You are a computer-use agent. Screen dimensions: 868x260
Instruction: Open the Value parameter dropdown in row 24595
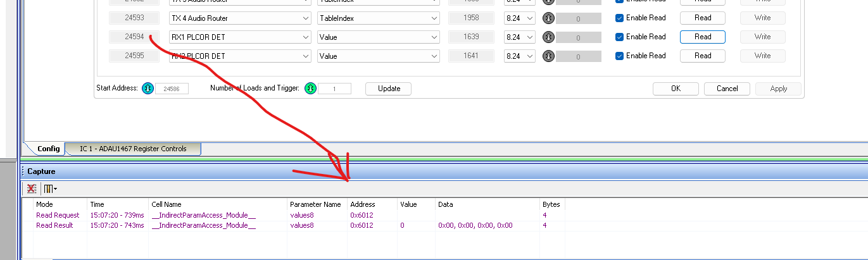pyautogui.click(x=379, y=56)
